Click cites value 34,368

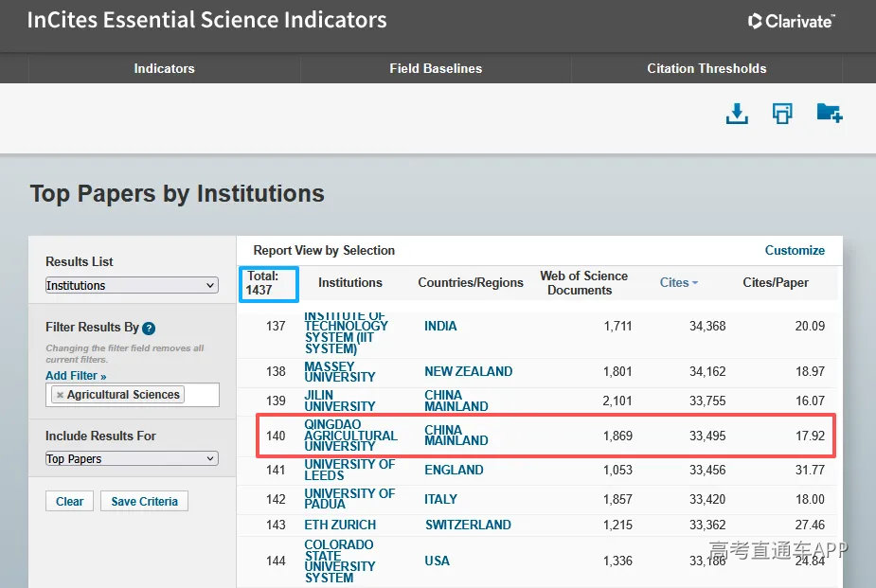(x=707, y=326)
